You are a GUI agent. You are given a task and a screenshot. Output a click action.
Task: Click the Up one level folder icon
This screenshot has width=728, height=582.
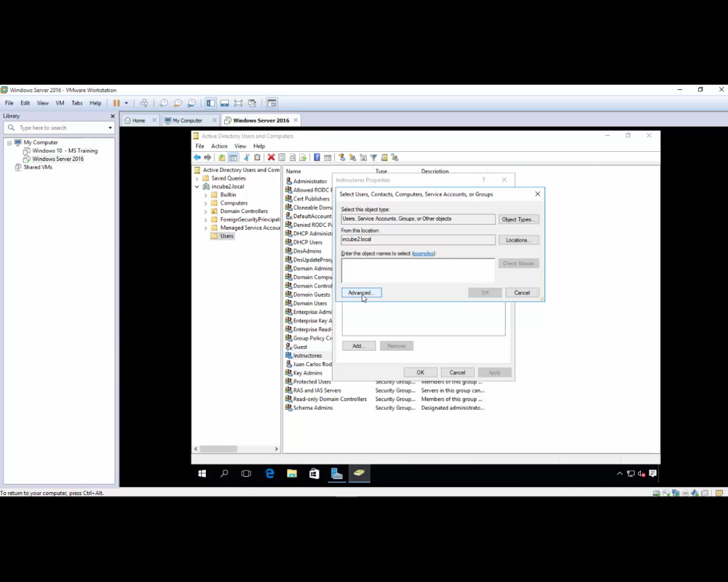click(222, 157)
